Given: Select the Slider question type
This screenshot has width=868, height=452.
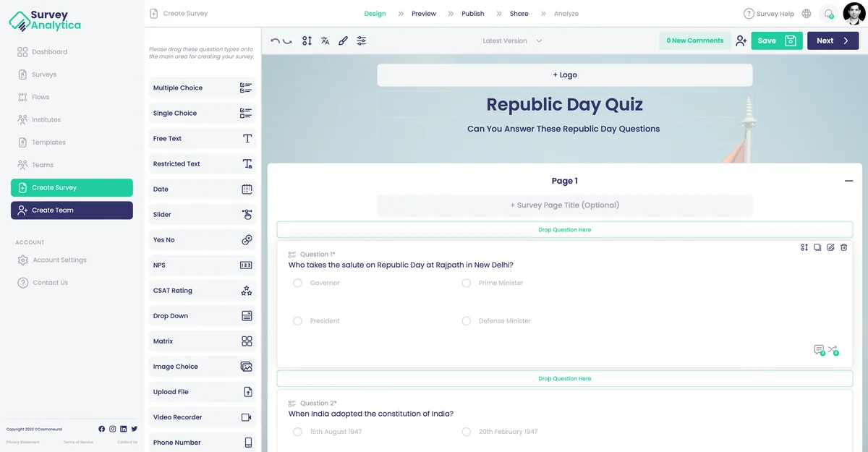Looking at the screenshot, I should click(203, 215).
